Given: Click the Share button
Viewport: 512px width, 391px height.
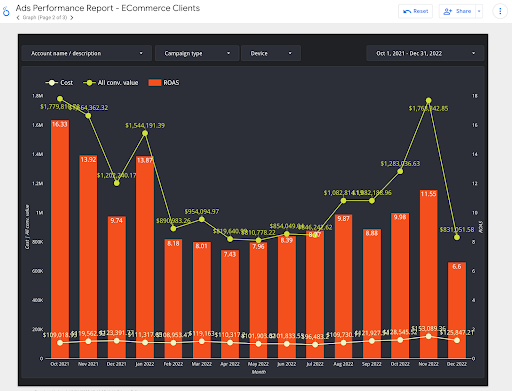Looking at the screenshot, I should tap(457, 11).
